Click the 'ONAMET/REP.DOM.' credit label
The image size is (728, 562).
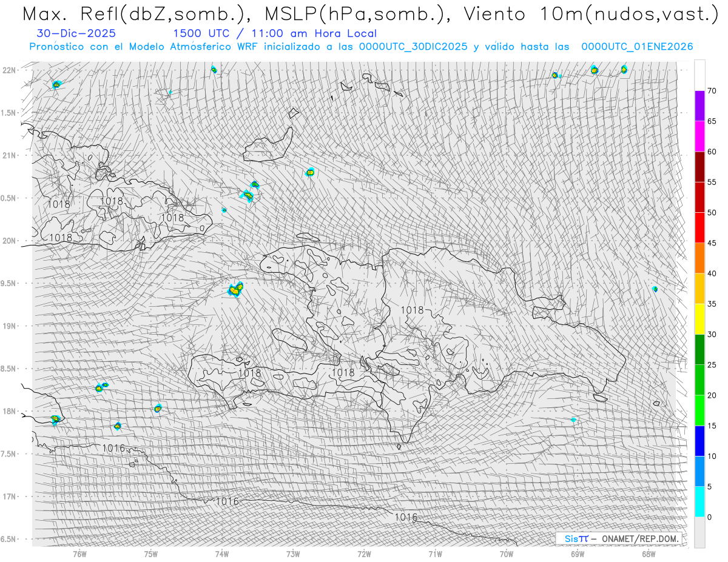640,538
